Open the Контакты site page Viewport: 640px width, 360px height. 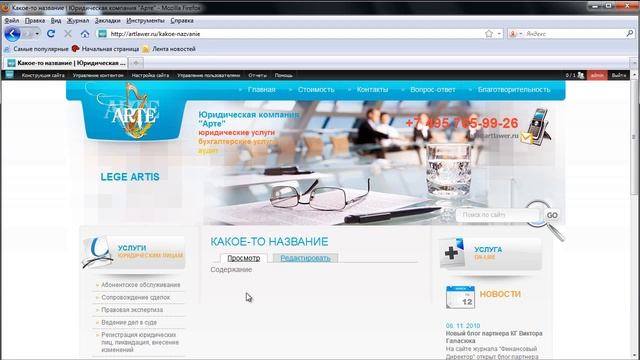[x=372, y=89]
